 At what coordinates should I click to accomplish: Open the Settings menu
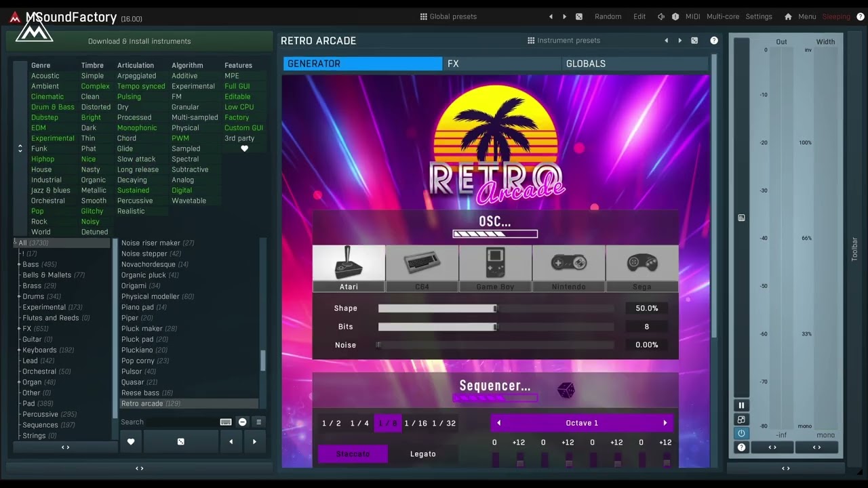click(x=759, y=16)
